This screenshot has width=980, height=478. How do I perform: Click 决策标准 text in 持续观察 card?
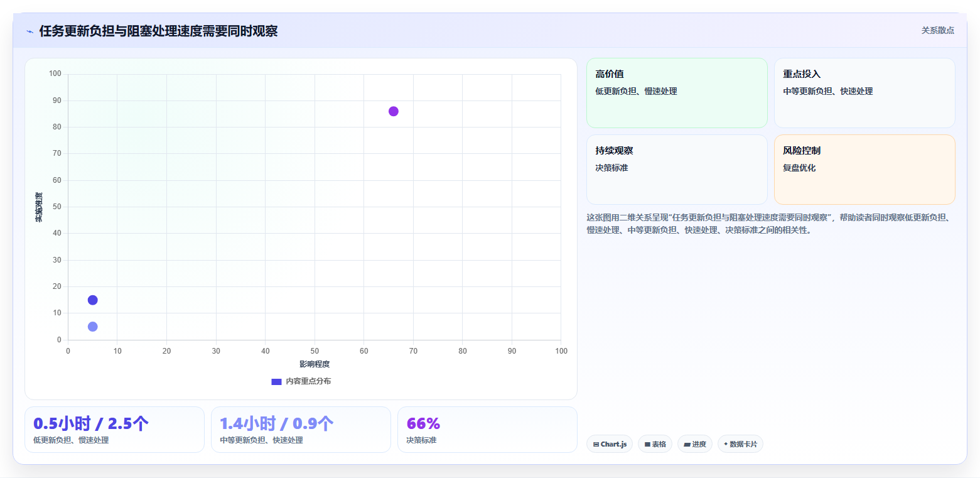(611, 168)
